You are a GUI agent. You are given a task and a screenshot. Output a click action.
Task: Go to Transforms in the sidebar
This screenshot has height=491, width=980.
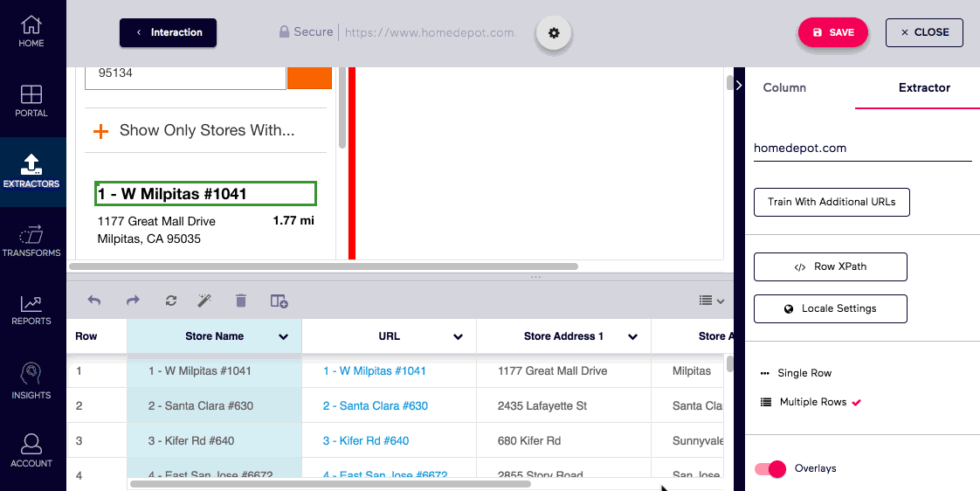[x=31, y=241]
